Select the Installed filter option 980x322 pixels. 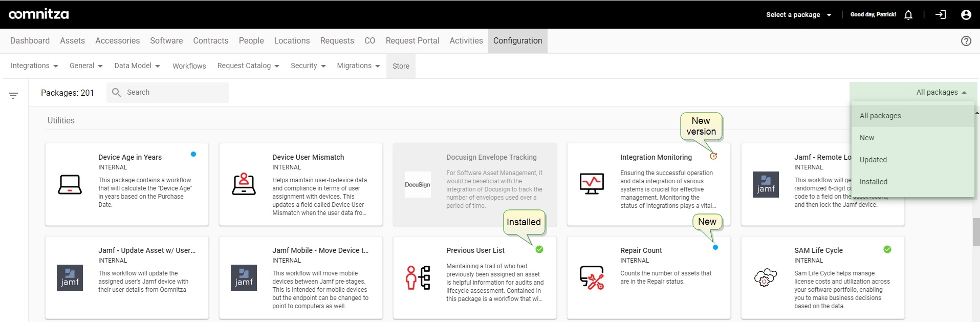[x=913, y=182]
